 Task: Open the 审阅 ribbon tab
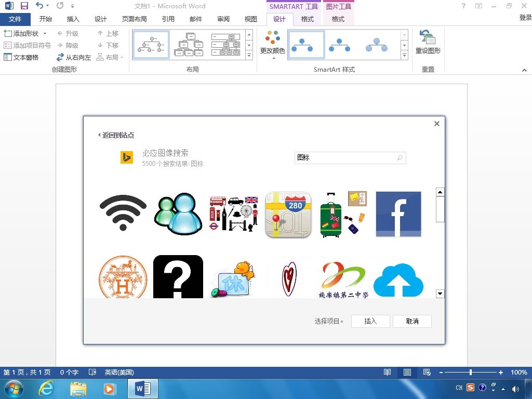pos(223,19)
